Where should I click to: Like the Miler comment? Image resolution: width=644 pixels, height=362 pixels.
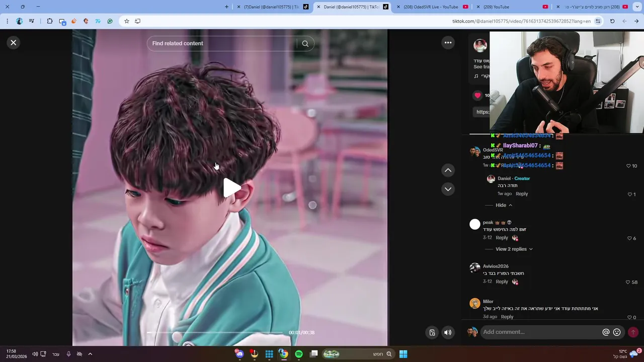point(629,317)
